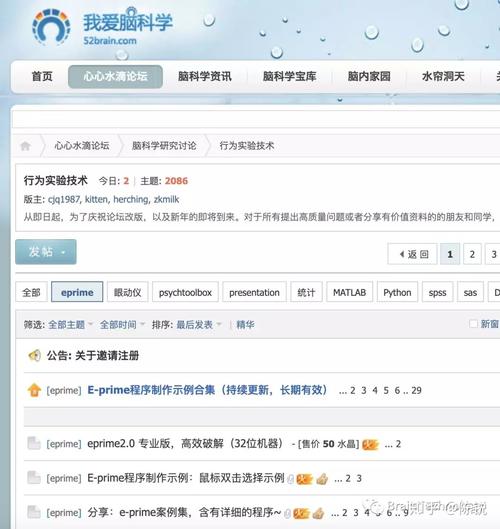Open moderator zkmilk profile
Screen dimensions: 500x529
click(166, 199)
